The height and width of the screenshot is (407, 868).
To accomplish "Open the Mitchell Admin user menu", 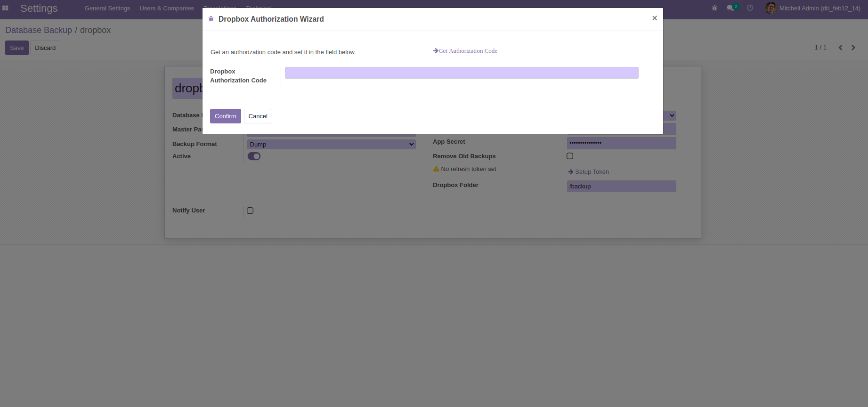I will [x=813, y=8].
